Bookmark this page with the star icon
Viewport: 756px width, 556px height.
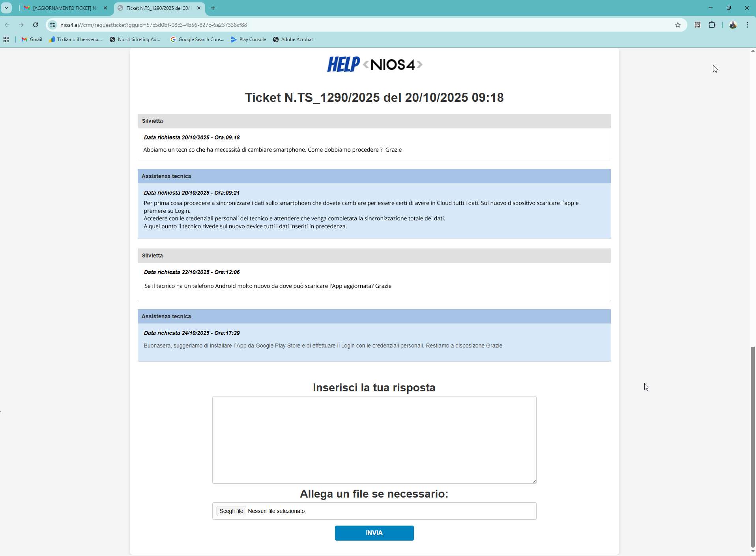pos(677,25)
